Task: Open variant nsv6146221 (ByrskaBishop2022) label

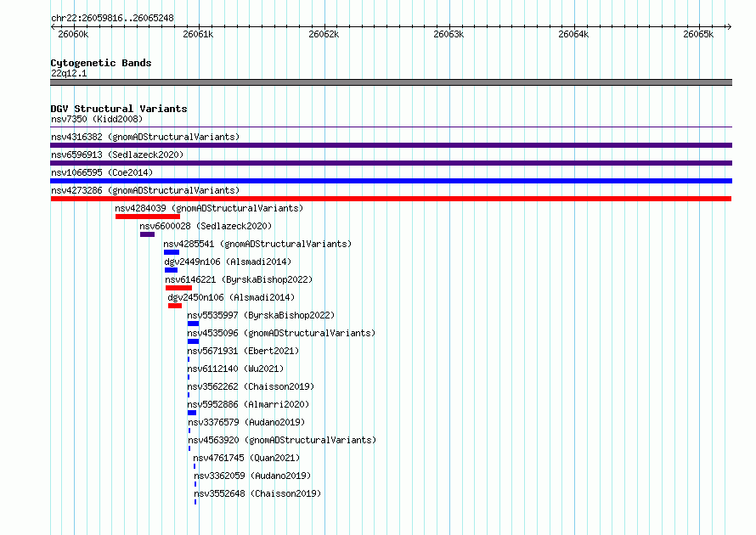Action: [239, 279]
